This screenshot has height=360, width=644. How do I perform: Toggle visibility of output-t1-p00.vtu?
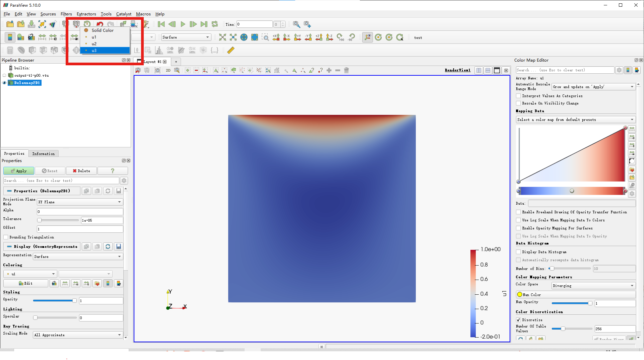coord(4,75)
